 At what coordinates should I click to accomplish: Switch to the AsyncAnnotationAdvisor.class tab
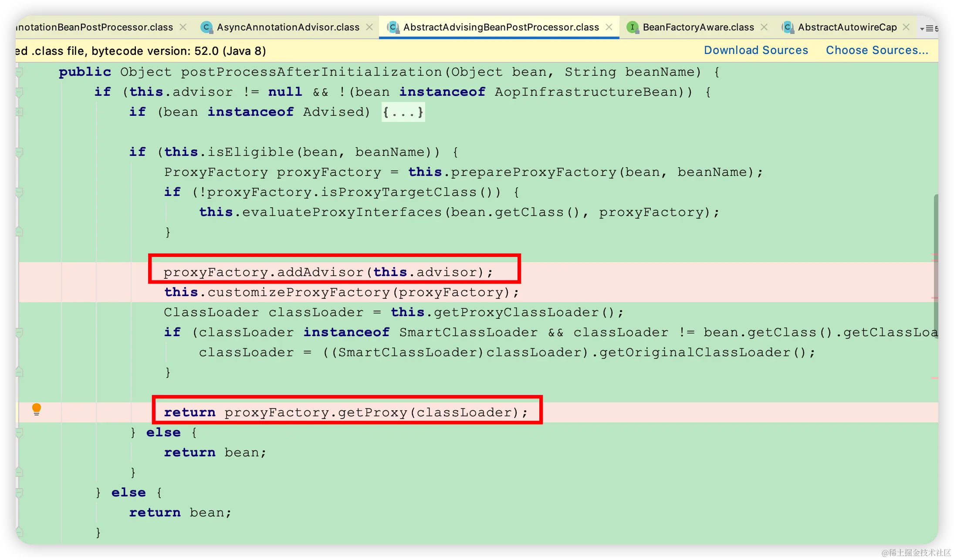click(x=288, y=27)
